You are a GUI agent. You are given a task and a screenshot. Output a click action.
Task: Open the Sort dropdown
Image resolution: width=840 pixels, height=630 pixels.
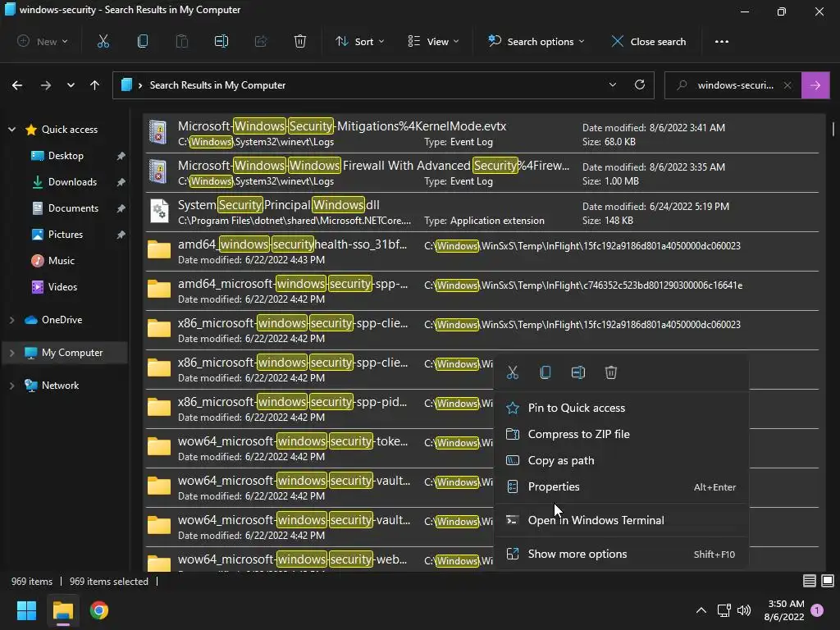coord(359,41)
